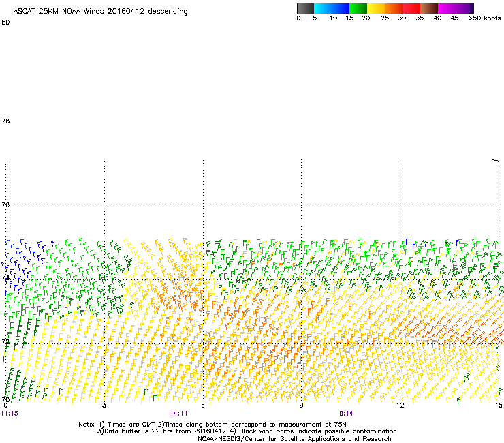Click longitude axis label '6'

[x=203, y=406]
